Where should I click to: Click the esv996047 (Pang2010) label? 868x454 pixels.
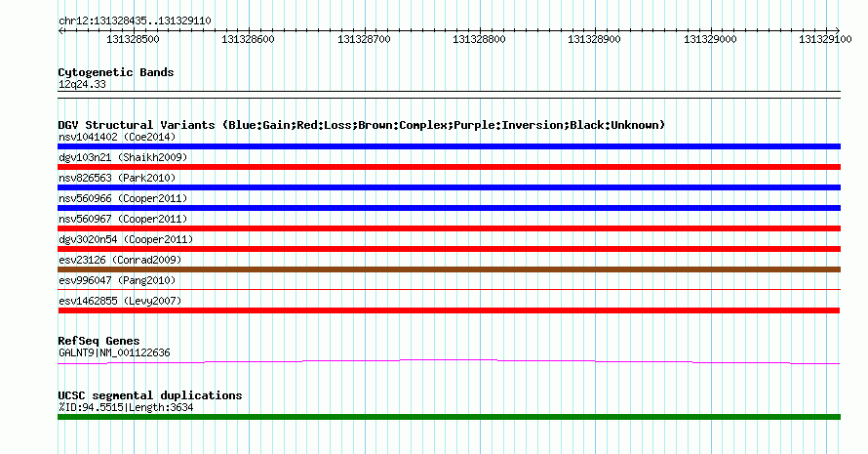(117, 280)
